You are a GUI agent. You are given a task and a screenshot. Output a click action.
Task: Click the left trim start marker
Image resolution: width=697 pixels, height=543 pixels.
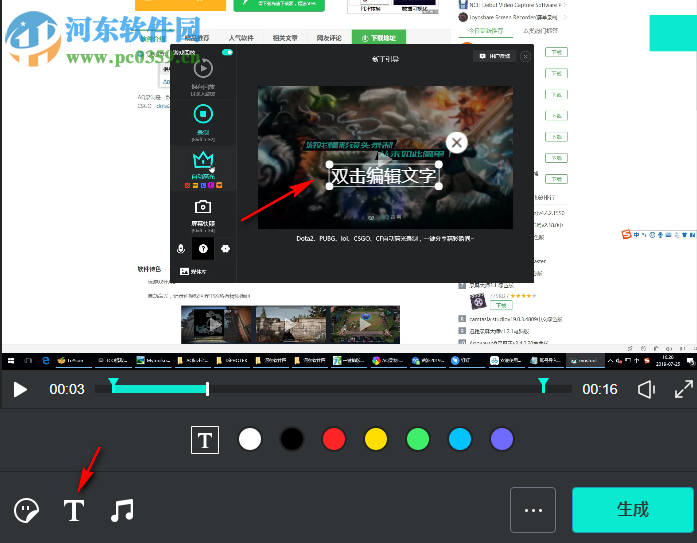[113, 384]
